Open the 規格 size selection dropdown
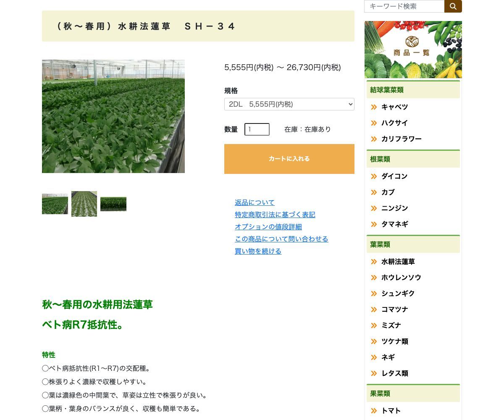 pyautogui.click(x=289, y=104)
